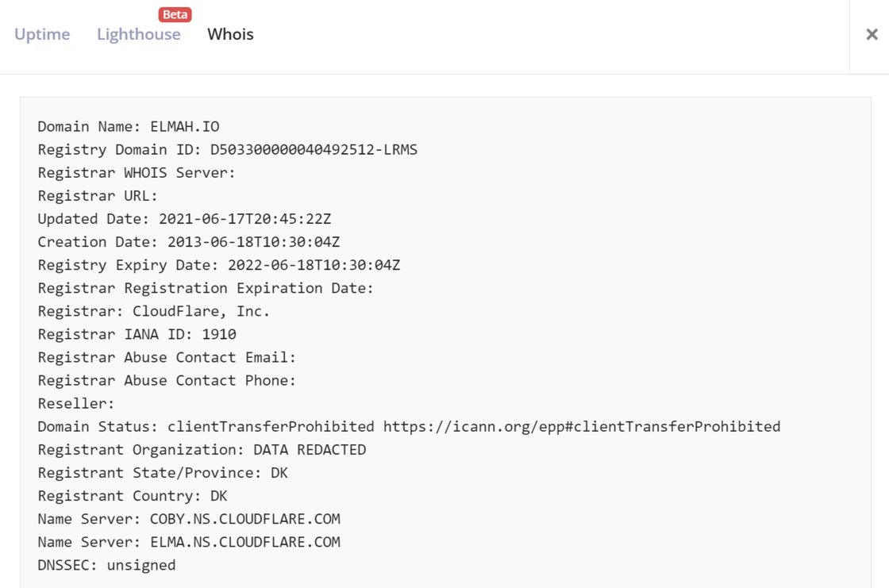Click the ELMA.NS.CLOUDFLARE.COM name server line
889x588 pixels.
189,543
